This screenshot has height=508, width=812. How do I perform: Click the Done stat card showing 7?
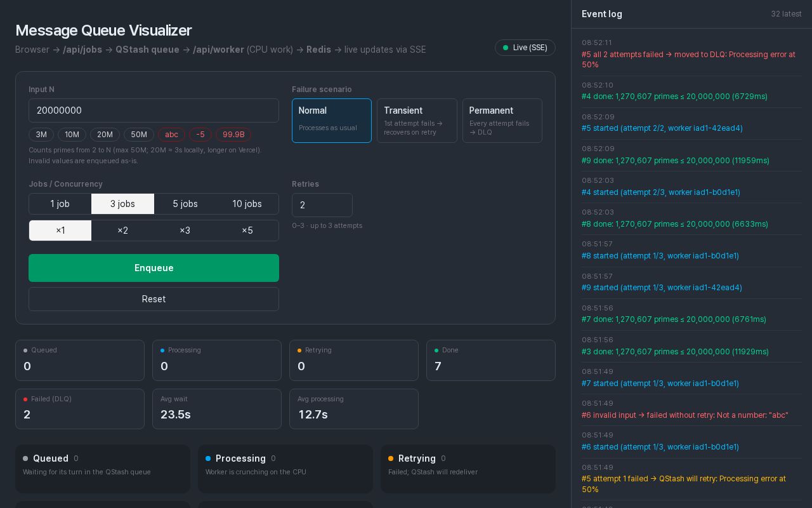(491, 361)
